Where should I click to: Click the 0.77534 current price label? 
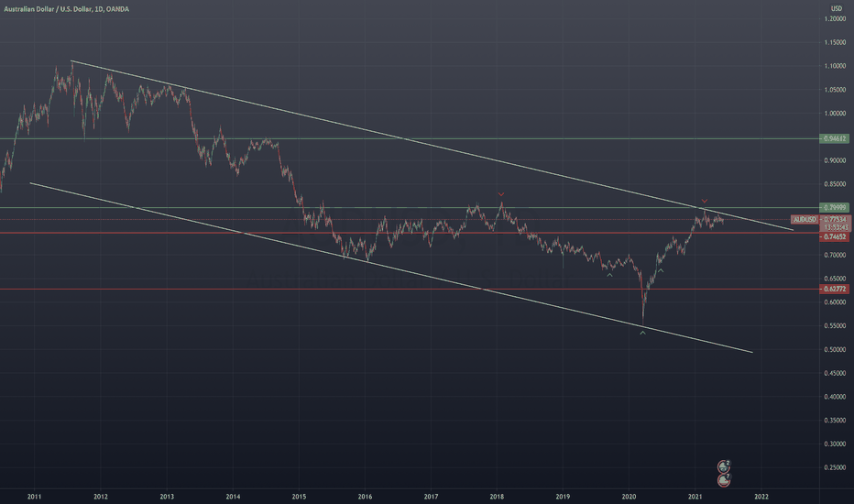click(835, 220)
